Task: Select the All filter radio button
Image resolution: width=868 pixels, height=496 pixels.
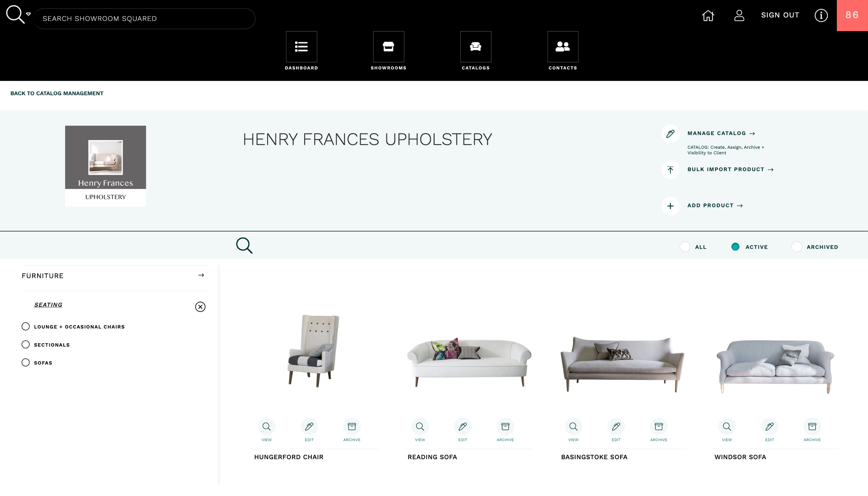Action: click(x=685, y=247)
